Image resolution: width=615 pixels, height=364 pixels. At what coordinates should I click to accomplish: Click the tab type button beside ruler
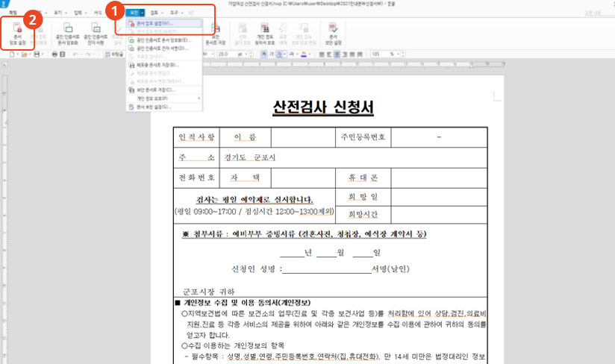tap(4, 65)
